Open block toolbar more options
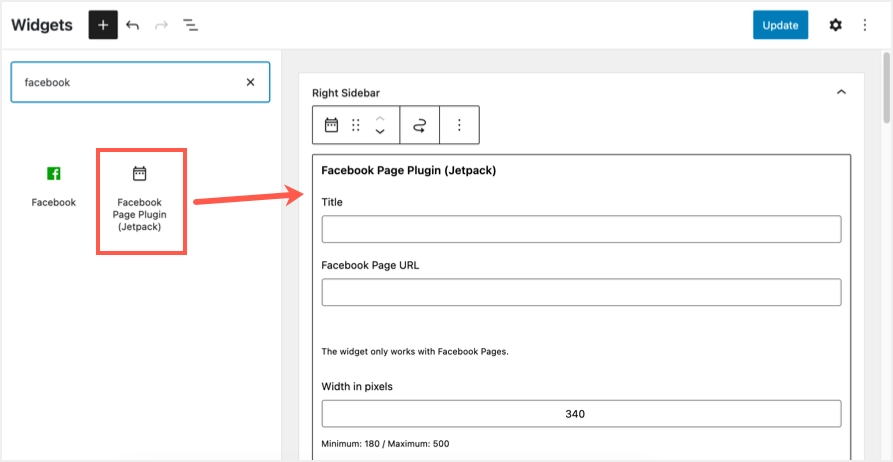This screenshot has height=462, width=893. [459, 125]
